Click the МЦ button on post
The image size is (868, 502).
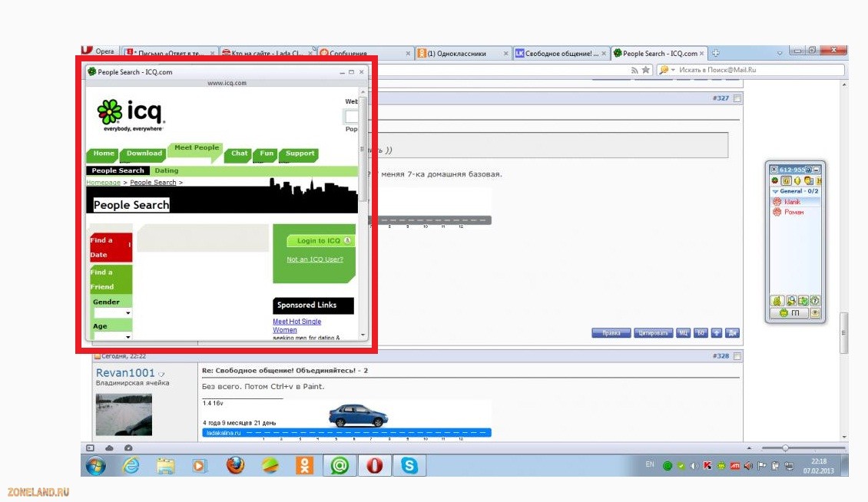point(683,333)
